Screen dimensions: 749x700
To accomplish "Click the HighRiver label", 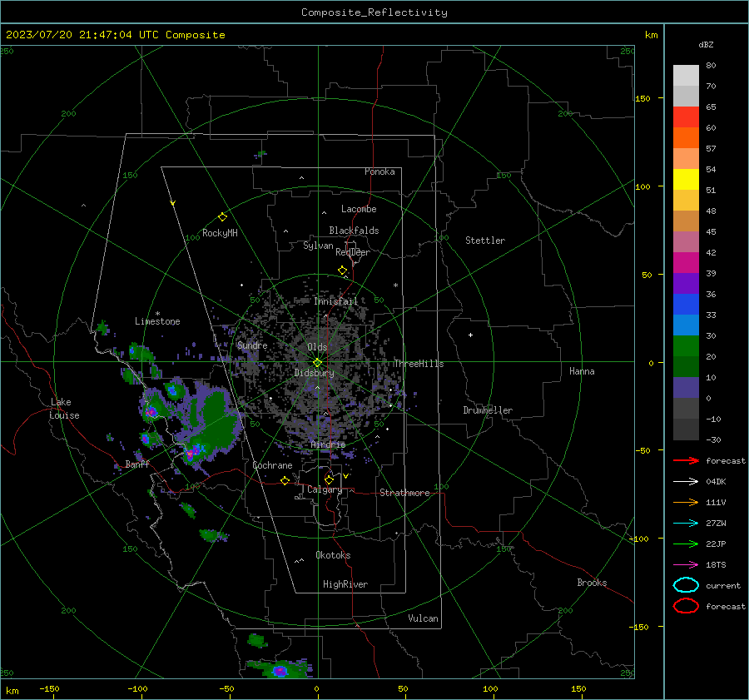I will (345, 584).
